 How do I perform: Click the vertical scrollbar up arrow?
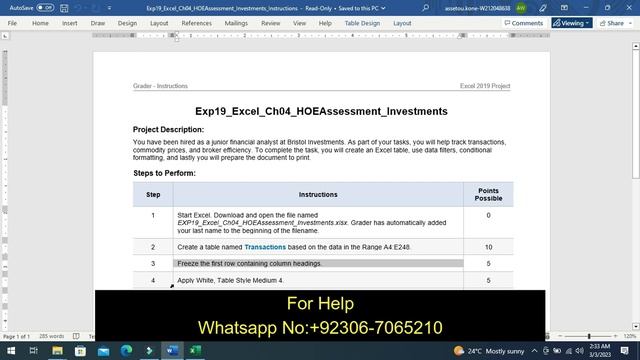636,46
